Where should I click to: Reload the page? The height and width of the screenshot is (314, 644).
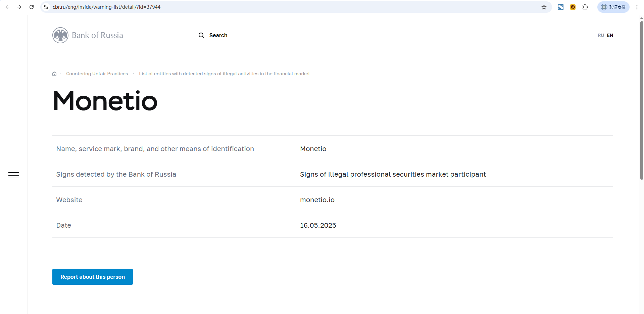tap(32, 7)
